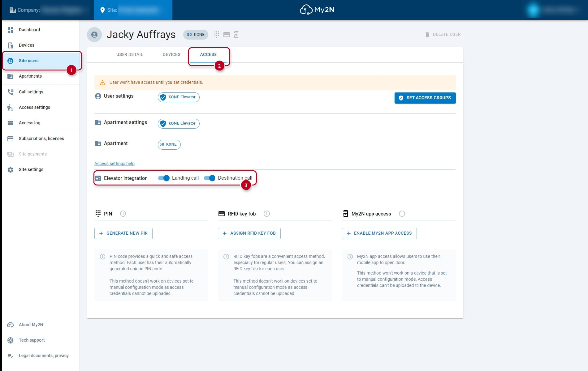Open the Company selector in header
Viewport: 588px width, 371px height.
click(x=48, y=10)
